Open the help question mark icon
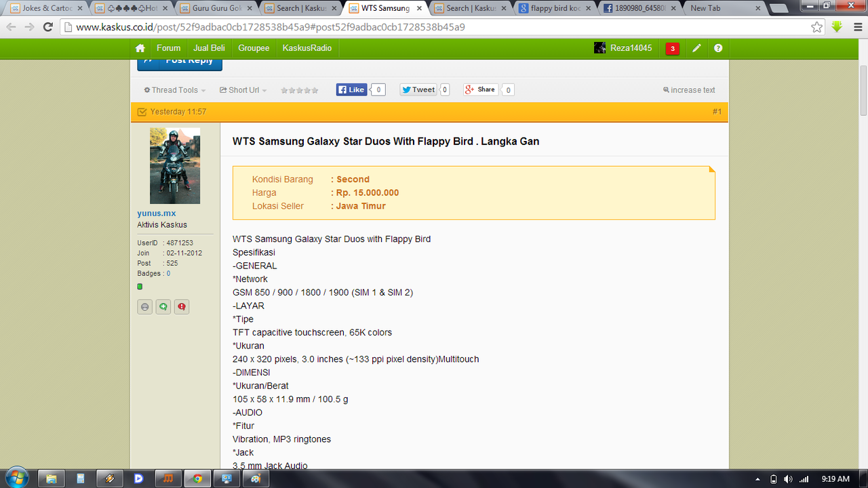This screenshot has height=488, width=868. 718,48
